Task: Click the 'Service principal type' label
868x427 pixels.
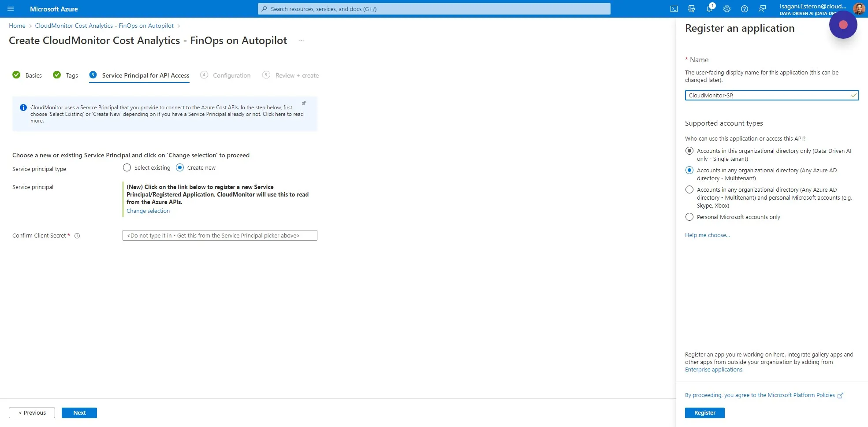Action: [x=39, y=169]
